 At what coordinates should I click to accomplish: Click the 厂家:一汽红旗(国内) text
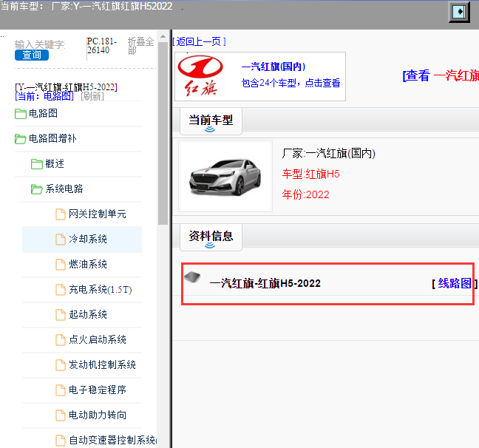click(329, 153)
